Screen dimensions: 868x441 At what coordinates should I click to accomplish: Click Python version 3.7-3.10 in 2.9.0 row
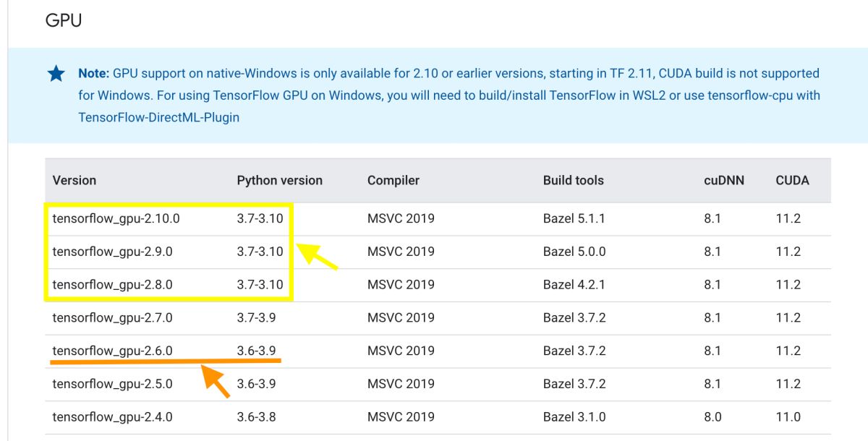pos(260,252)
